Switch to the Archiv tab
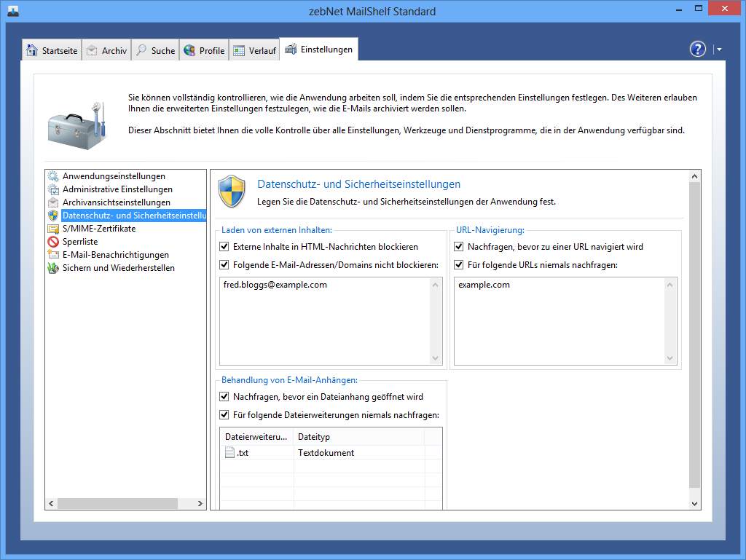Screen dimensions: 746x560 106,50
